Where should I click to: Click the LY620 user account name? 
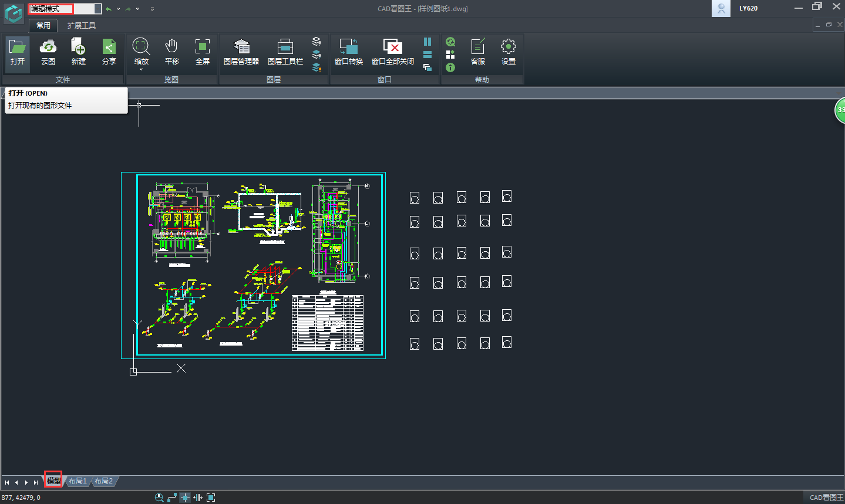748,8
